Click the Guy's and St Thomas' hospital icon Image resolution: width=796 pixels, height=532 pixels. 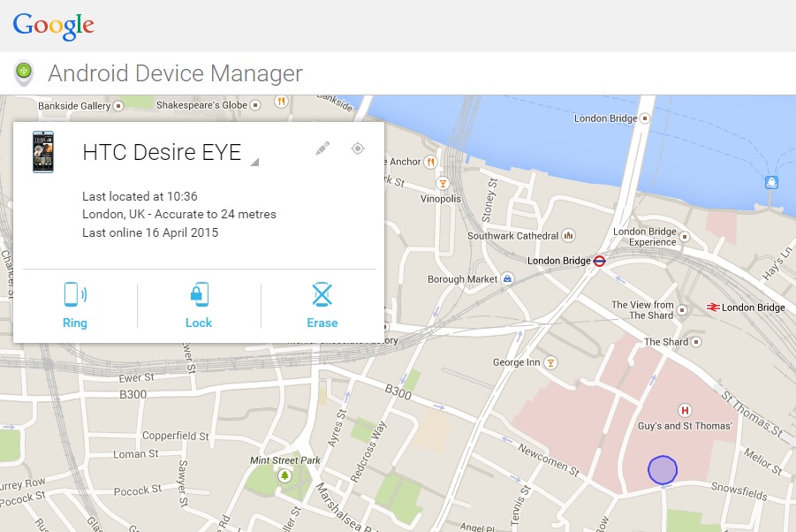coord(685,410)
